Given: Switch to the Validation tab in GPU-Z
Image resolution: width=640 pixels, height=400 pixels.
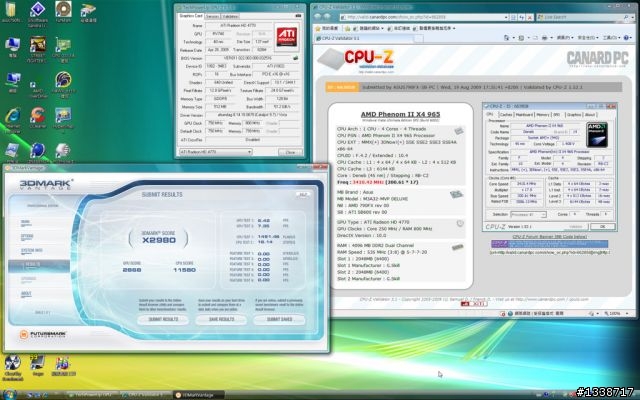Looking at the screenshot, I should point(230,16).
